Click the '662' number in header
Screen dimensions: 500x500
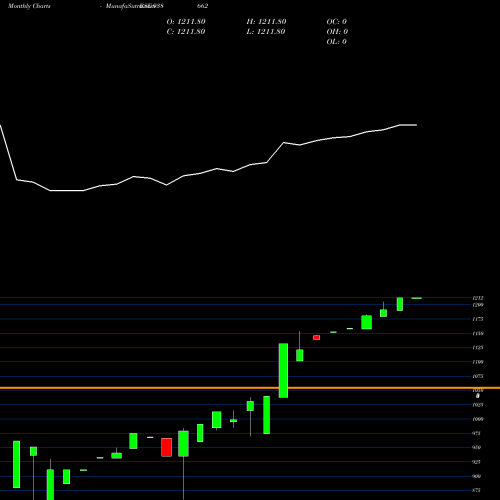[x=203, y=6]
